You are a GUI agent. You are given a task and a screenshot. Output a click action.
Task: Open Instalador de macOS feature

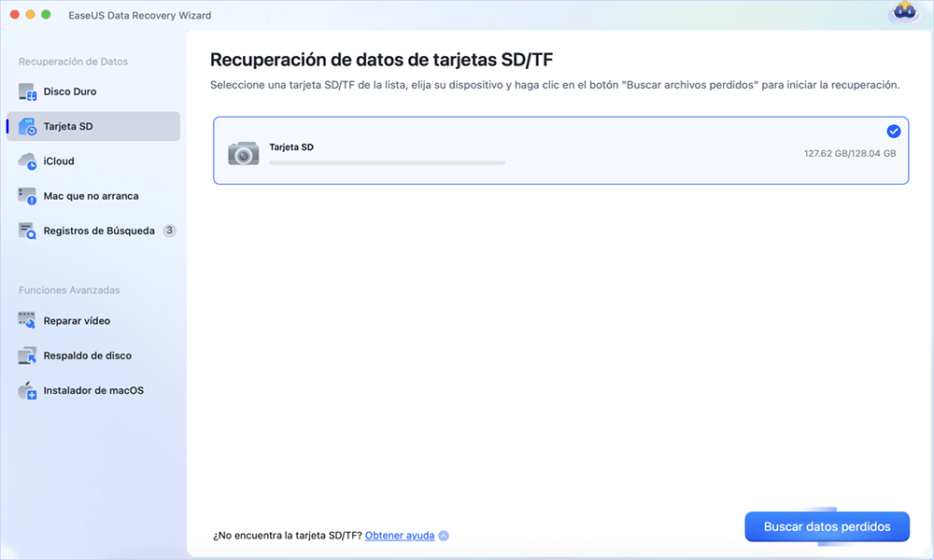[x=93, y=390]
